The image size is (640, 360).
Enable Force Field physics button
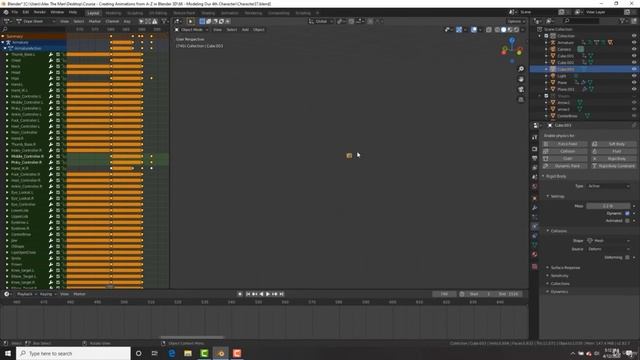pos(565,144)
